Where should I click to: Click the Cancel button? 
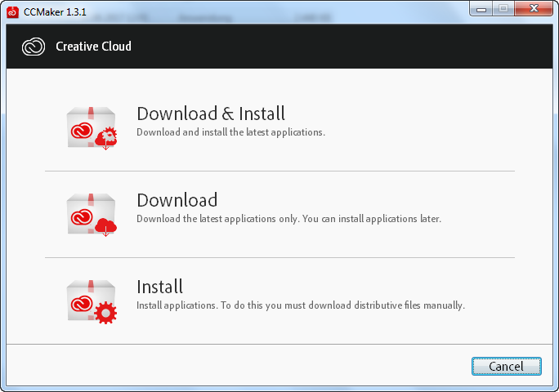tap(506, 367)
